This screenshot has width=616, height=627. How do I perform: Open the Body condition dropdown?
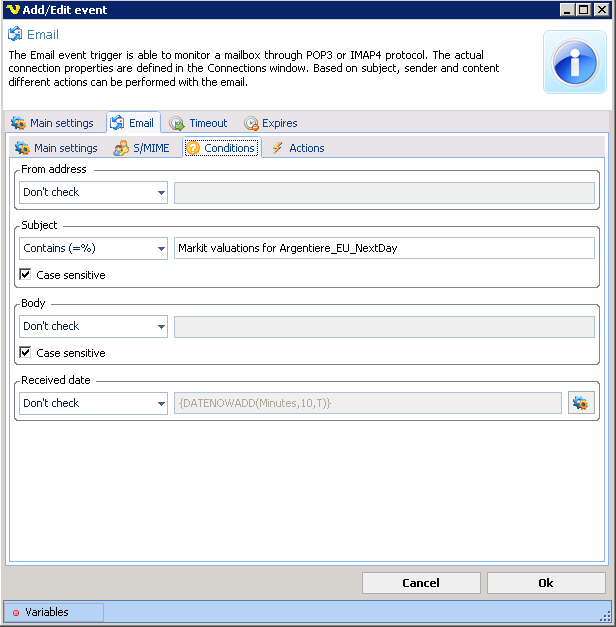point(161,327)
